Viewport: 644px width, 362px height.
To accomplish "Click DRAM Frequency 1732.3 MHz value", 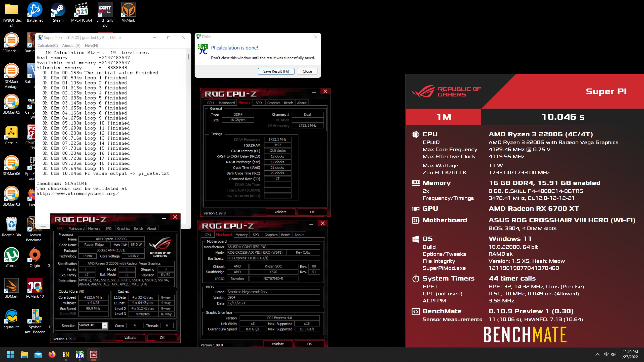I will (x=277, y=139).
